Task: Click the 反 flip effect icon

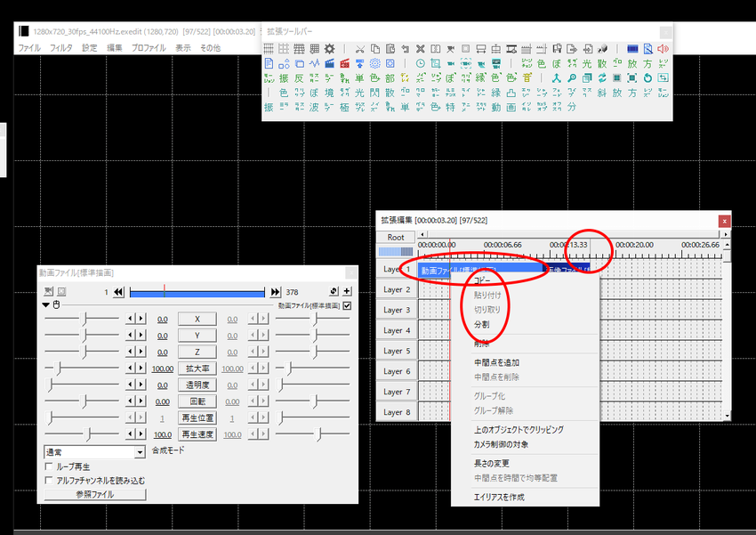Action: (x=299, y=77)
